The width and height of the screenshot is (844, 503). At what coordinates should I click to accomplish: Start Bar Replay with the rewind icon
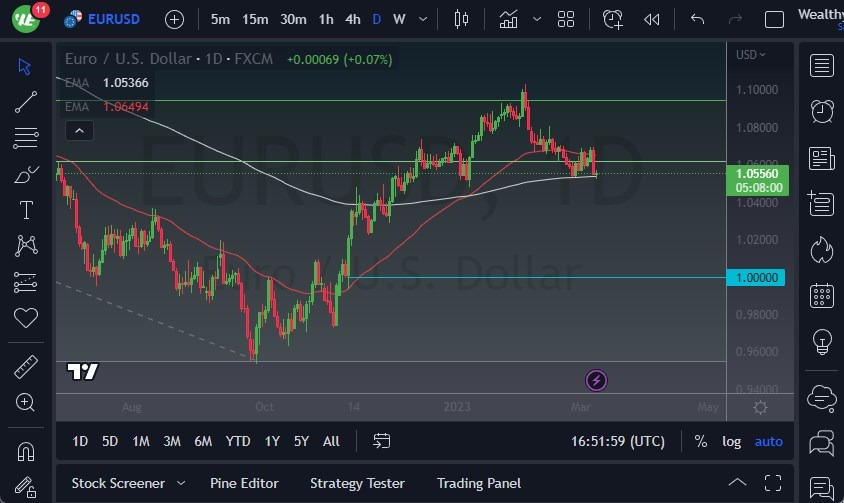(652, 19)
